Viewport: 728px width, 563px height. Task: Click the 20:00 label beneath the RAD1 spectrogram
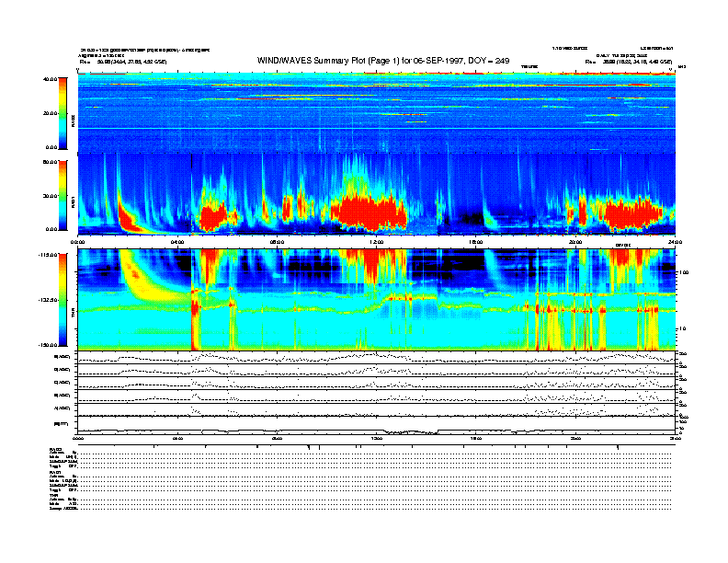(x=575, y=242)
